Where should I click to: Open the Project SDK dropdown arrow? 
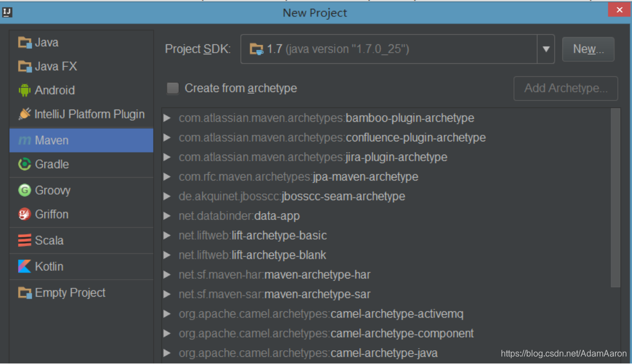(546, 49)
